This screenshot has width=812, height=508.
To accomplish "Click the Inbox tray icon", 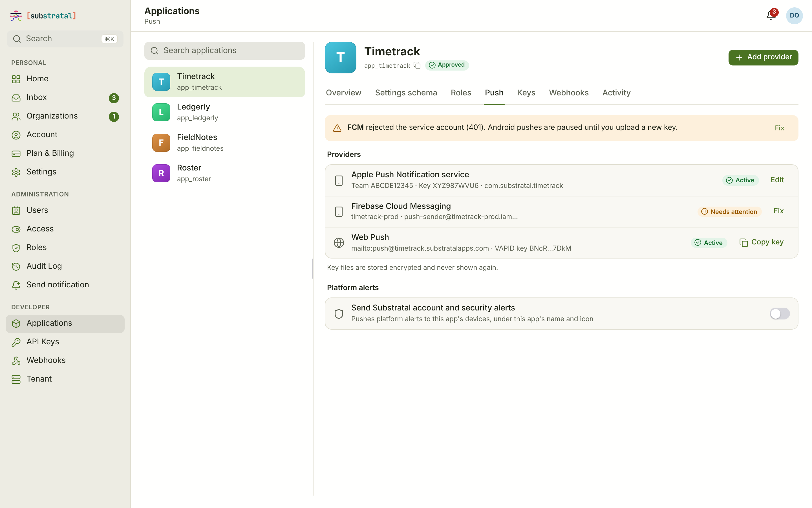I will [16, 98].
